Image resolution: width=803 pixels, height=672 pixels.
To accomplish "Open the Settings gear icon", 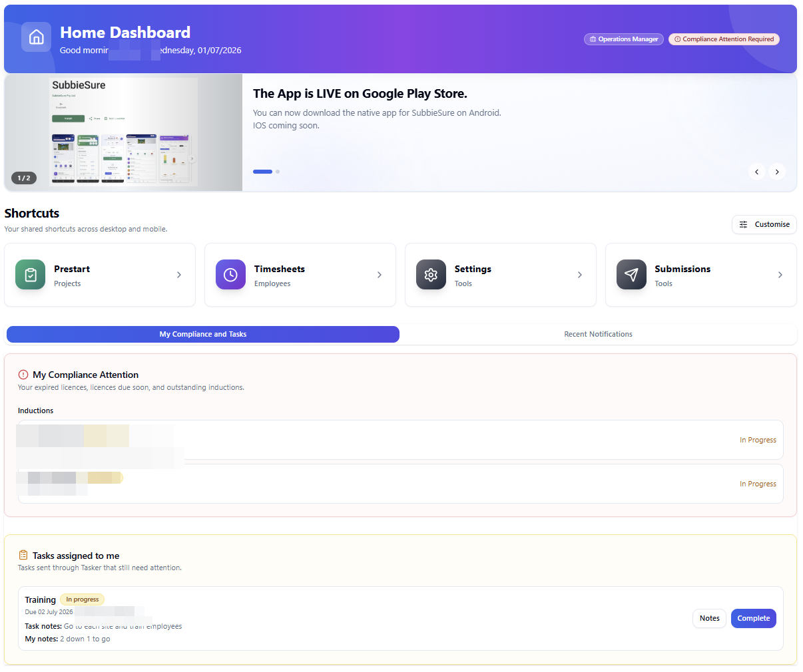I will (431, 275).
